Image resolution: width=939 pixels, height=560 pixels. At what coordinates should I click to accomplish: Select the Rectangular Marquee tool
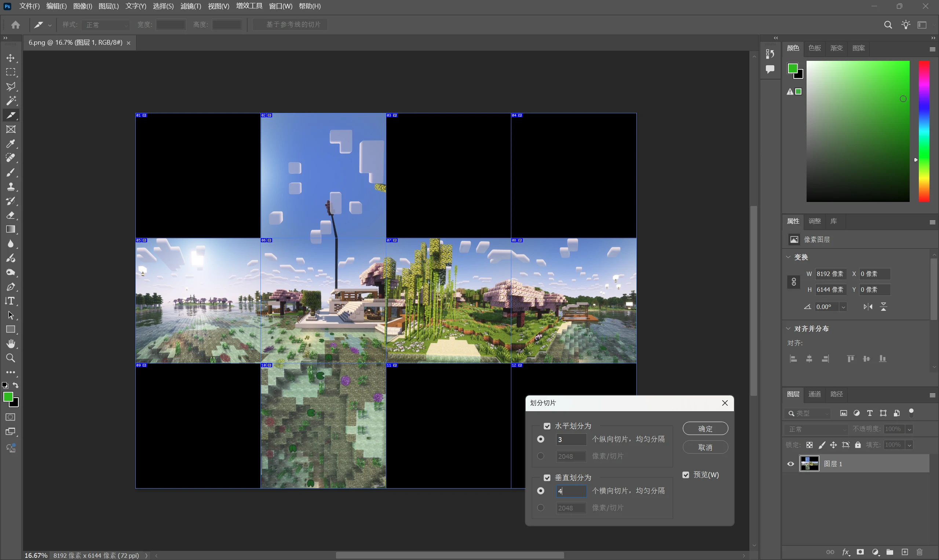point(11,72)
